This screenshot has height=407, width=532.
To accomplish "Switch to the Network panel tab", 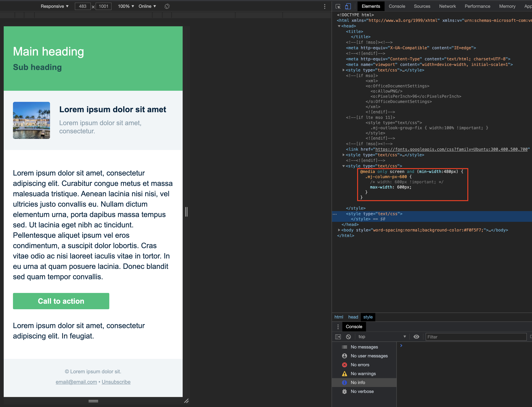I will click(x=447, y=6).
